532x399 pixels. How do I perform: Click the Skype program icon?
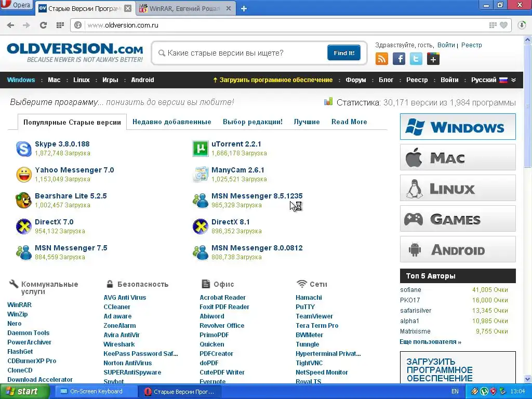[24, 149]
